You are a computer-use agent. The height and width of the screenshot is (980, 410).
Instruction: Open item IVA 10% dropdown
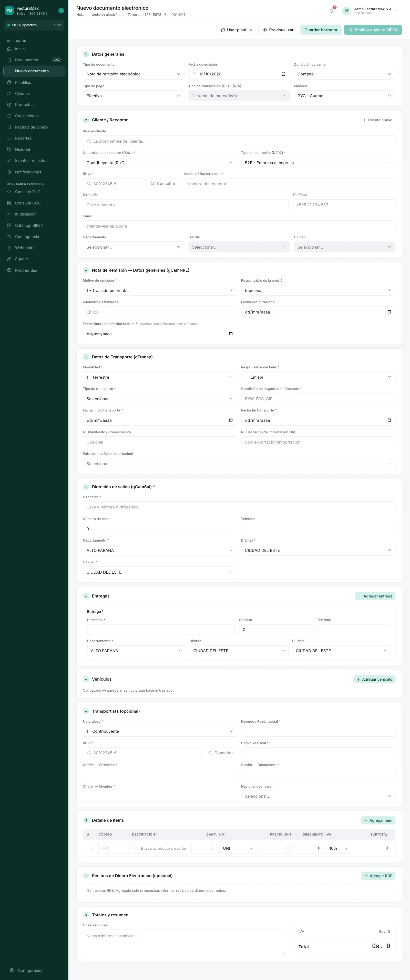click(x=338, y=848)
